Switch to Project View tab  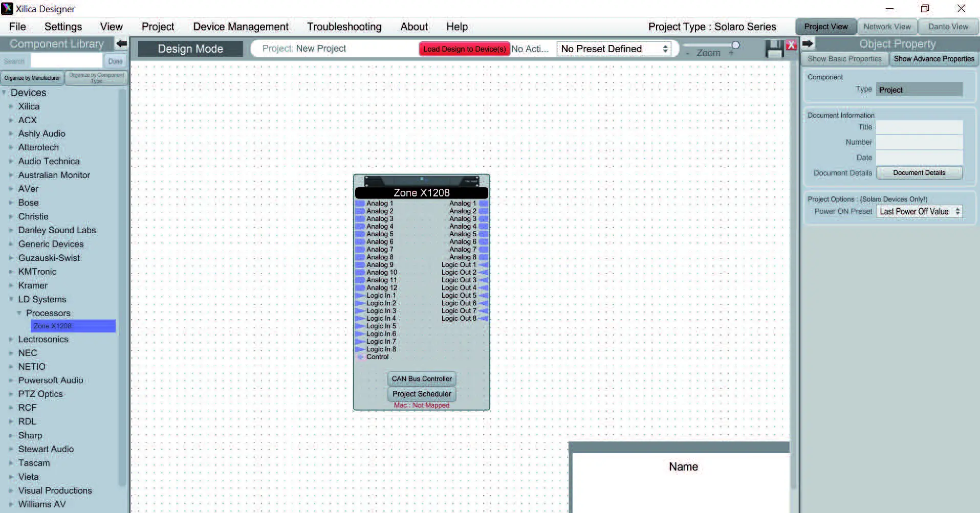(825, 27)
